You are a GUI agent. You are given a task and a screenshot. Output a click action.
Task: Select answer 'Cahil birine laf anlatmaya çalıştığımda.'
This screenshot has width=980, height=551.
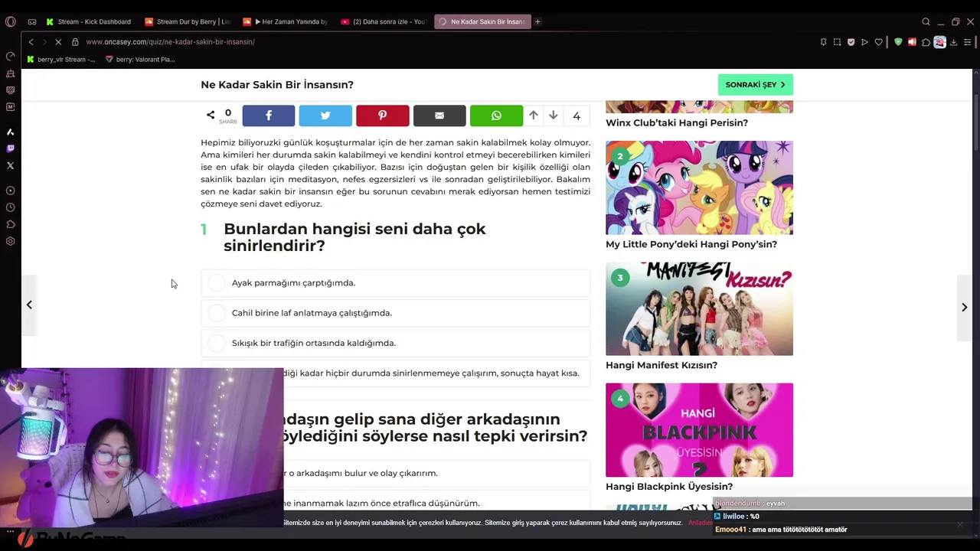(395, 313)
